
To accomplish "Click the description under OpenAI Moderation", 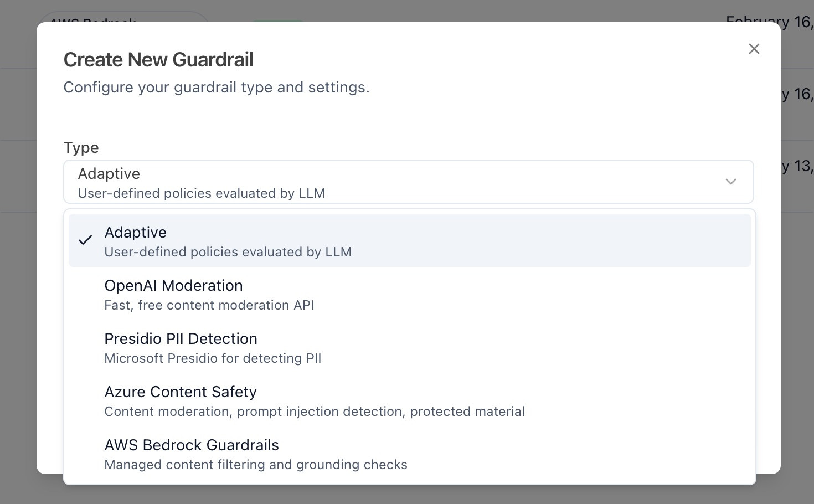I will pyautogui.click(x=209, y=305).
